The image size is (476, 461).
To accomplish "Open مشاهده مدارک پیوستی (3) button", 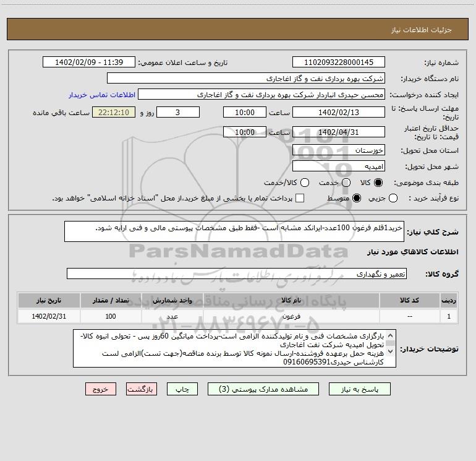I will tap(263, 389).
